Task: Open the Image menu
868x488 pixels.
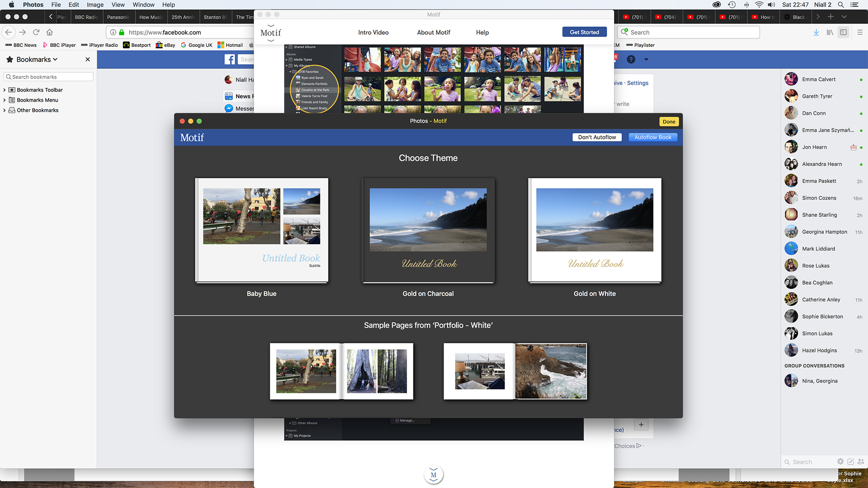Action: pyautogui.click(x=95, y=5)
